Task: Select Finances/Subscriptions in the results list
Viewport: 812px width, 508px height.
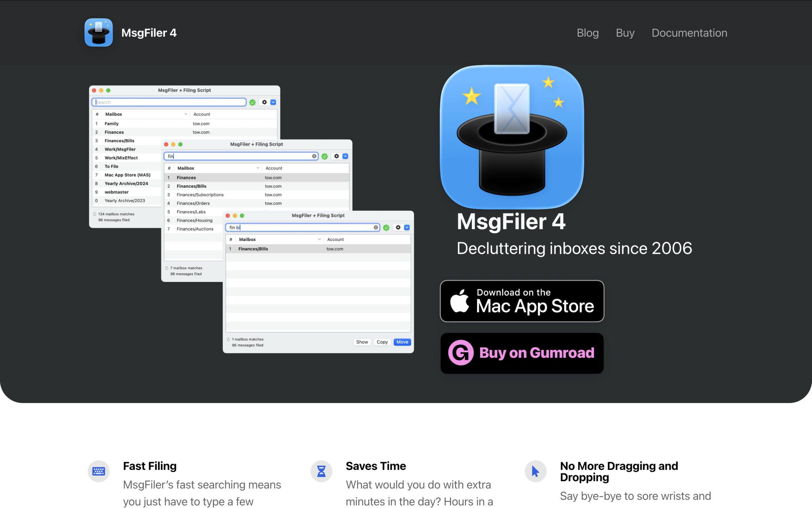Action: [x=257, y=195]
